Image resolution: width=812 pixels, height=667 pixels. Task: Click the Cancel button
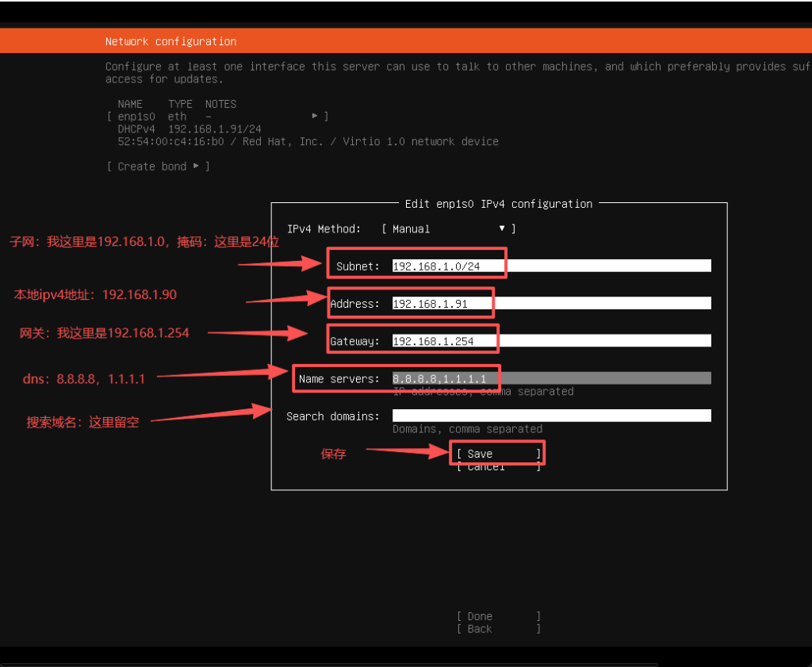(x=496, y=466)
